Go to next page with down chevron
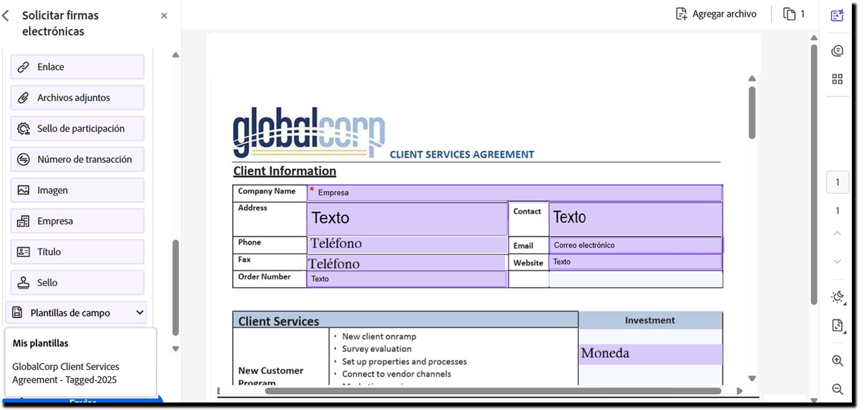868x410 pixels. click(837, 261)
